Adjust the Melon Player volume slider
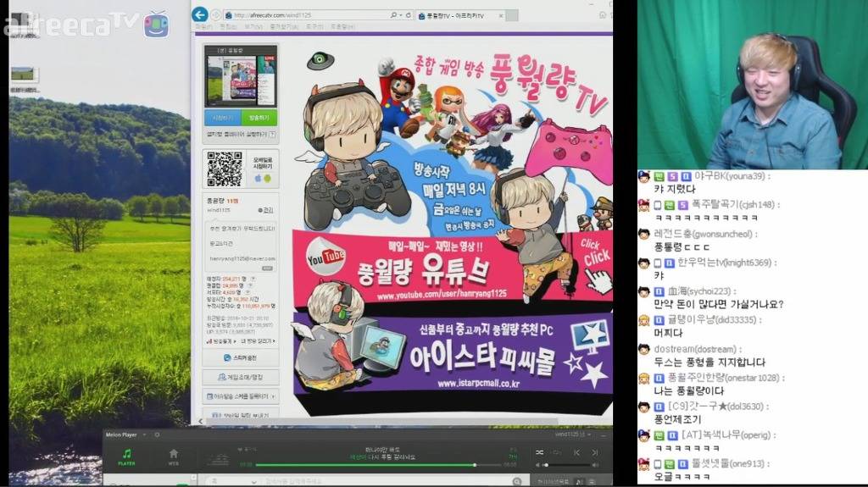The image size is (868, 487). click(567, 465)
